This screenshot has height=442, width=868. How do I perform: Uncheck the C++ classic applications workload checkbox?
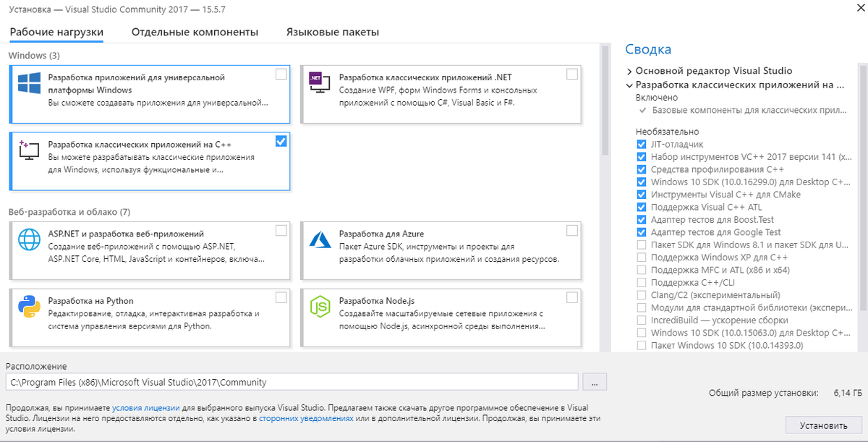pyautogui.click(x=281, y=141)
